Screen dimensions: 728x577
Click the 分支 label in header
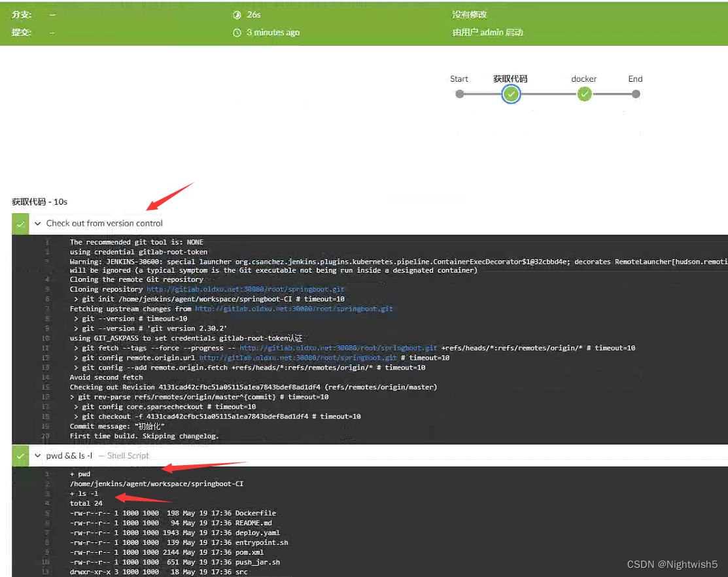[22, 15]
